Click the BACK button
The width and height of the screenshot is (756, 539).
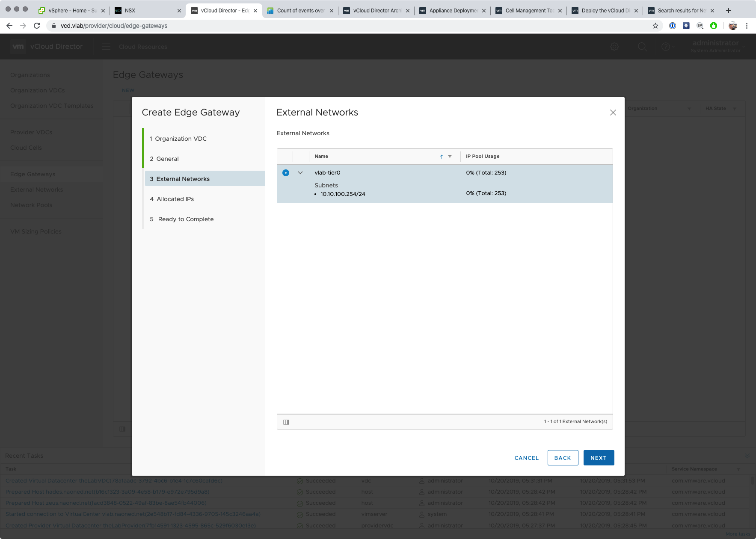(563, 458)
